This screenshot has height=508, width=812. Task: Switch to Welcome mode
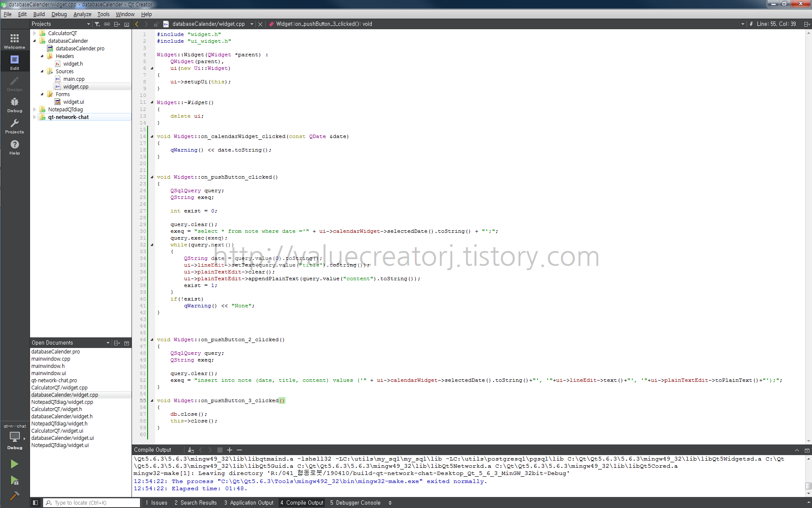tap(14, 41)
